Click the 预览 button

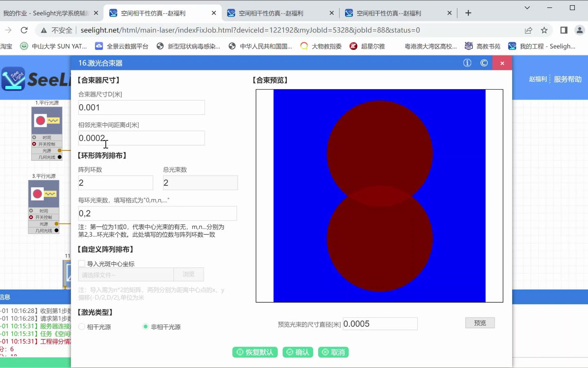480,323
